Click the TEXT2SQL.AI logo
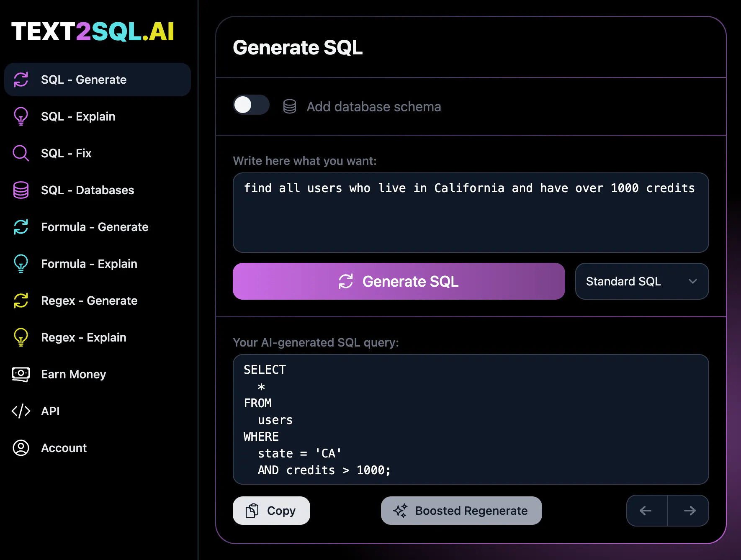741x560 pixels. pyautogui.click(x=93, y=31)
